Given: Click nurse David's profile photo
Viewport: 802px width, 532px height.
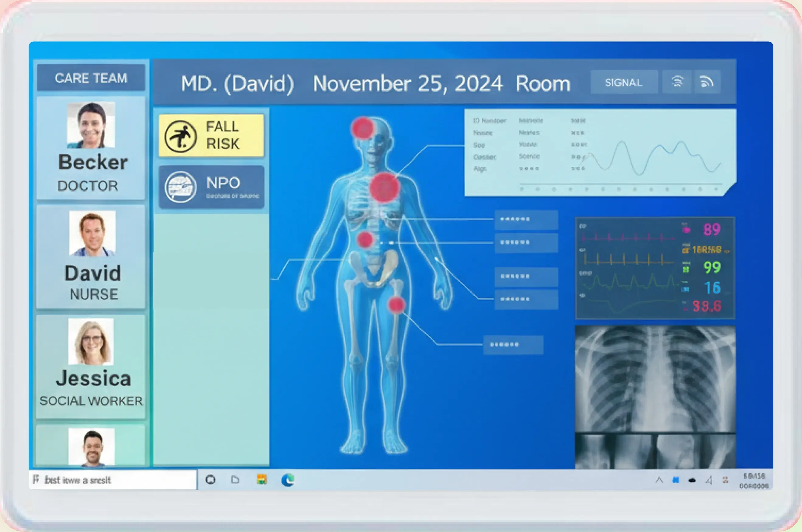Looking at the screenshot, I should pos(92,233).
